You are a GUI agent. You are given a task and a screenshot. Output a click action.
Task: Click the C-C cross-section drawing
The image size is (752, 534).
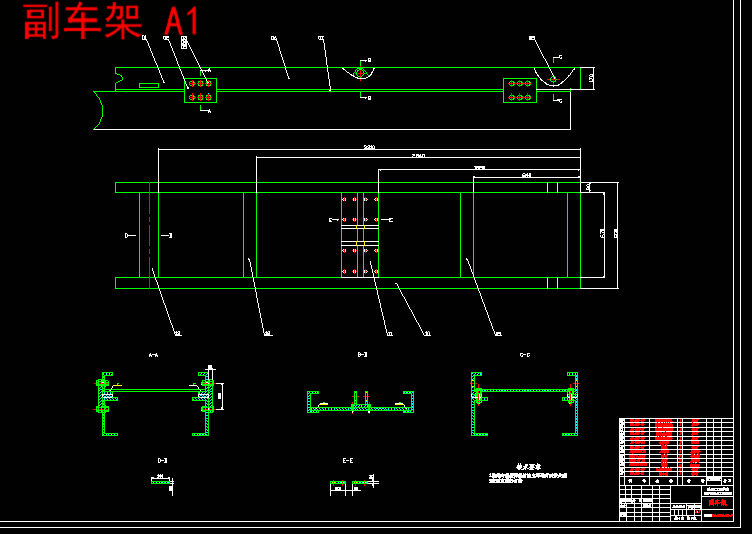point(525,404)
